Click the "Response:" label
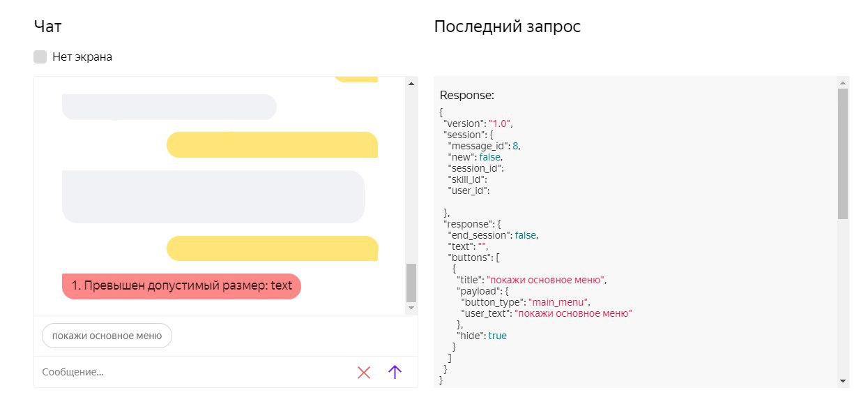The height and width of the screenshot is (411, 868). [x=467, y=95]
